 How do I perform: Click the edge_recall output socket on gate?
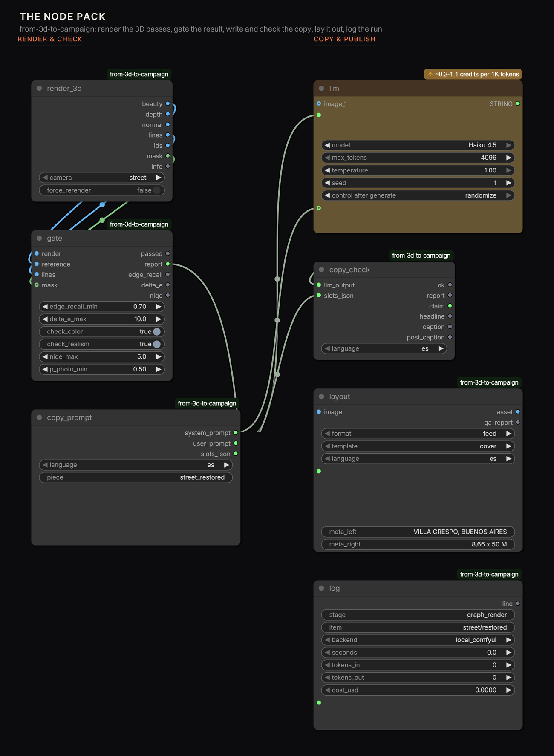click(168, 274)
